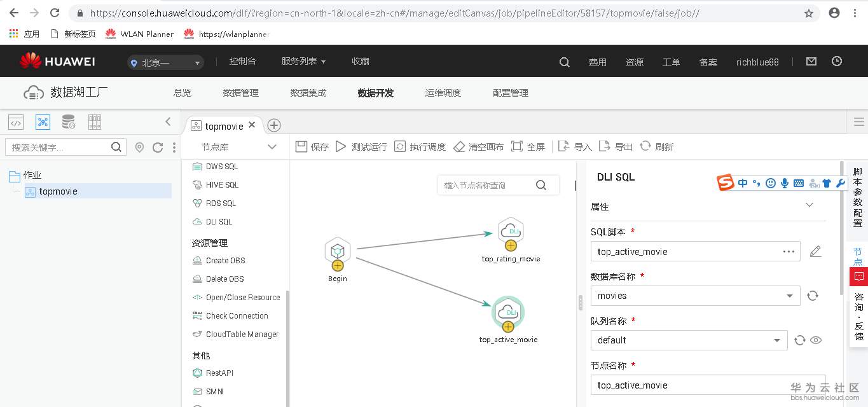Select top_active_movie node on canvas
Image resolution: width=868 pixels, height=407 pixels.
click(507, 311)
